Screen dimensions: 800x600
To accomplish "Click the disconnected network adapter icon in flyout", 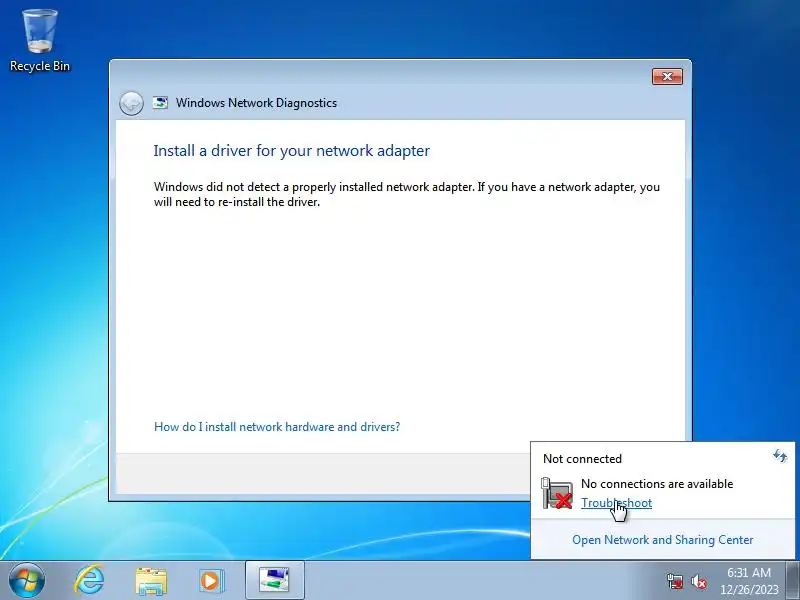I will point(557,493).
